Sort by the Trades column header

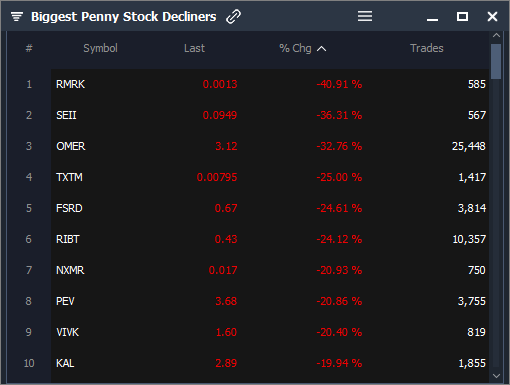[427, 48]
